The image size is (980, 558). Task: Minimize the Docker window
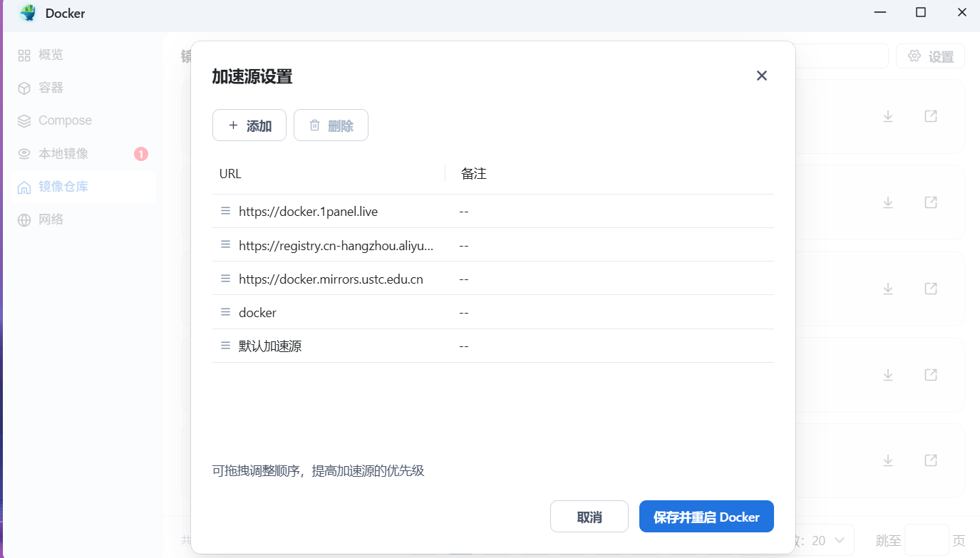(879, 12)
